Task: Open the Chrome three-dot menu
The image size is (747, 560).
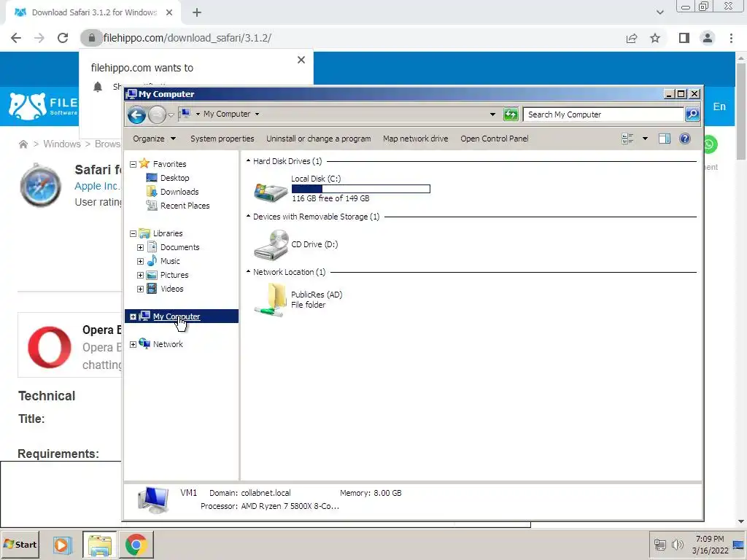Action: [731, 38]
